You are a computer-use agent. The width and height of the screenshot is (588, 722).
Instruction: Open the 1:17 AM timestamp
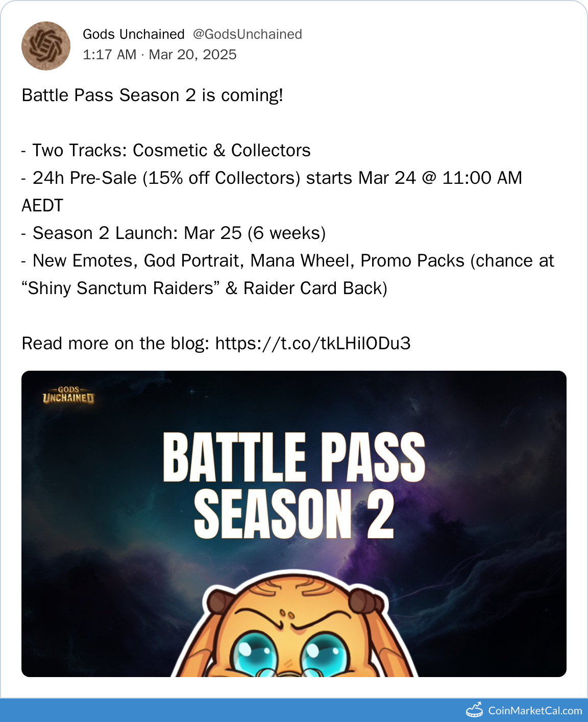110,55
